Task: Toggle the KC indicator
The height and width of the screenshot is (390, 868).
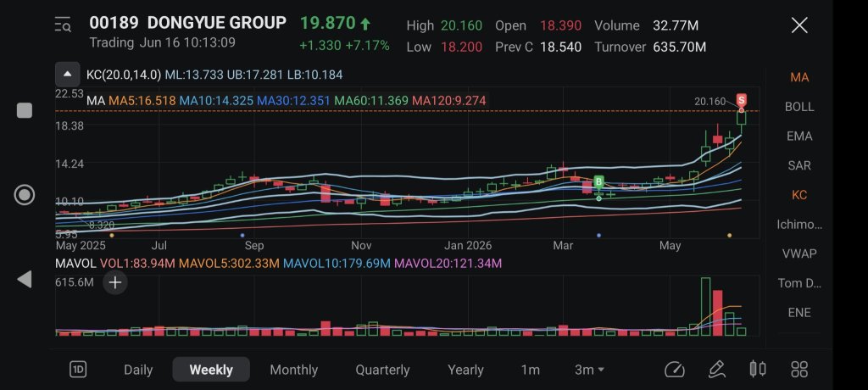Action: (799, 195)
